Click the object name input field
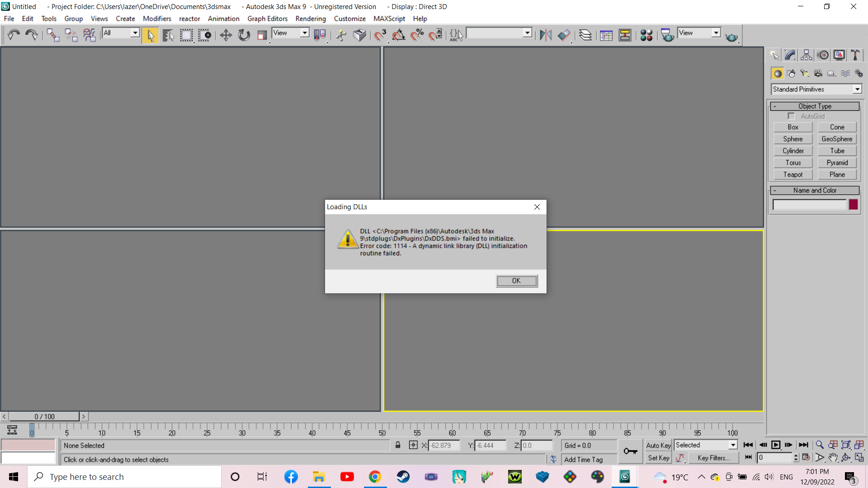The width and height of the screenshot is (868, 488). 809,205
